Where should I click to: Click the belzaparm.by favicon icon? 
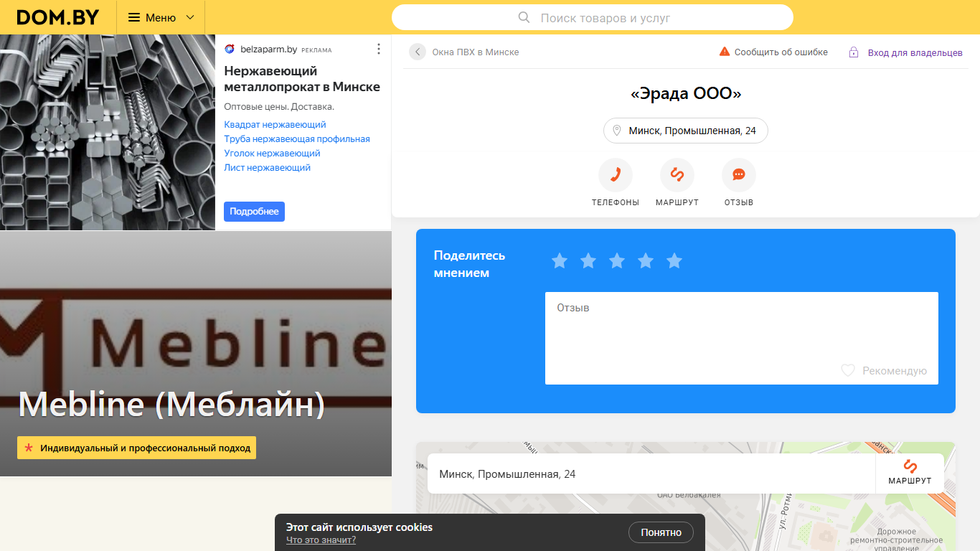(x=230, y=49)
